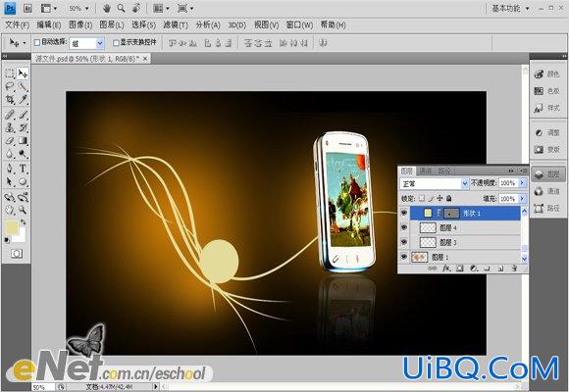Open the Arrange Documents dropdown

click(161, 9)
